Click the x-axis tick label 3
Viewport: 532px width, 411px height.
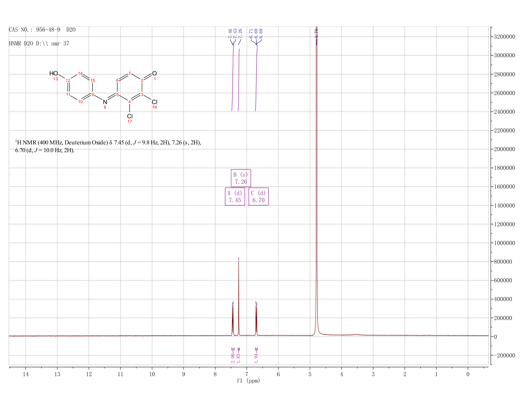point(373,374)
